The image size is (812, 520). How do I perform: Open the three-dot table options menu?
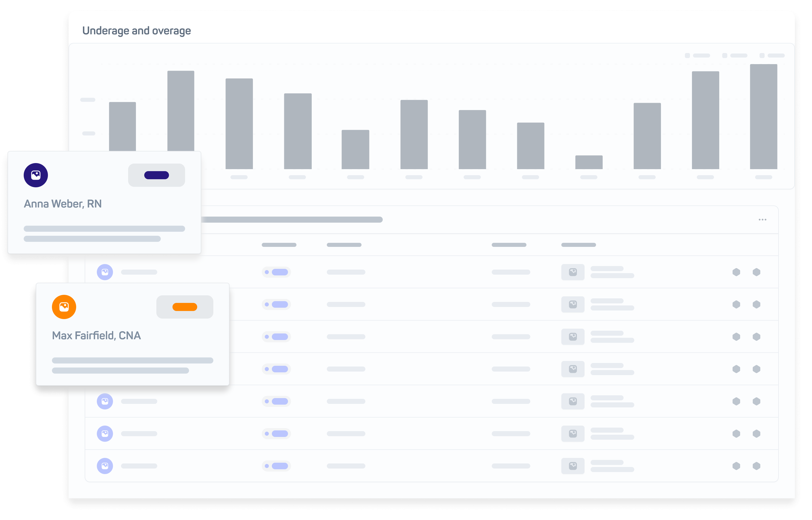tap(762, 219)
